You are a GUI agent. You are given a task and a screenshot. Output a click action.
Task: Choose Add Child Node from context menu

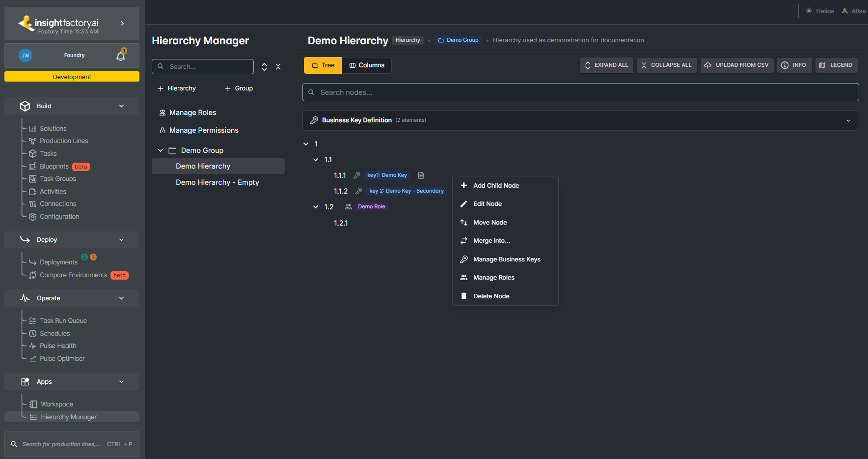point(505,186)
